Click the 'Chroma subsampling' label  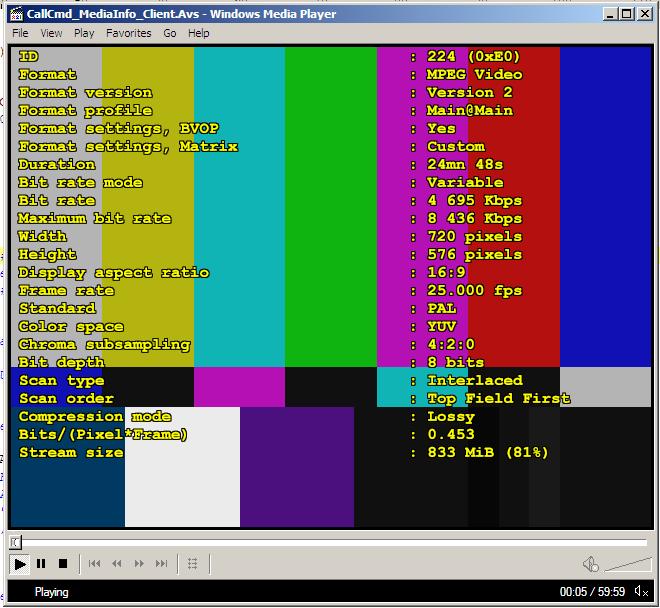click(104, 345)
